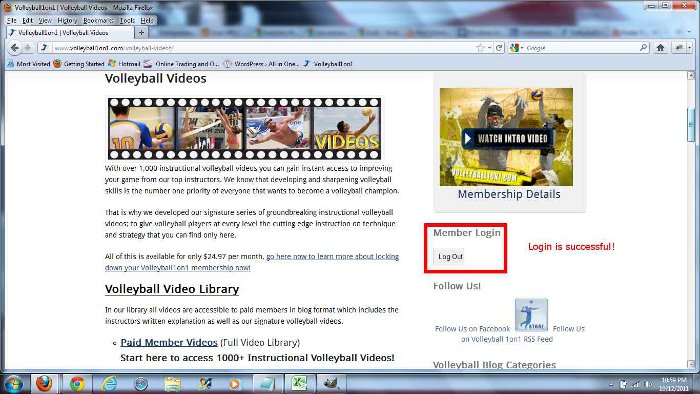700x394 pixels.
Task: Switch to Firefox in the taskbar
Action: tap(44, 384)
